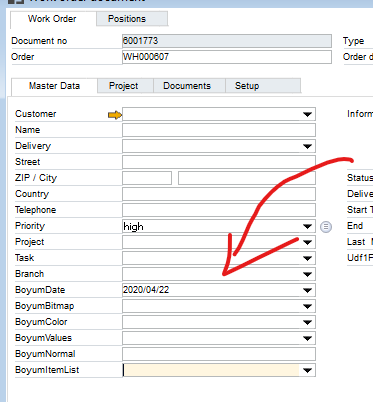Open the Task dropdown list
Screen dimensions: 373x402
click(307, 258)
